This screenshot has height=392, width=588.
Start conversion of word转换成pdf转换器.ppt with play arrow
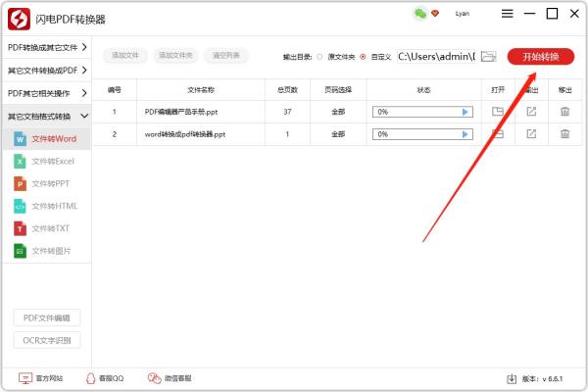[465, 134]
